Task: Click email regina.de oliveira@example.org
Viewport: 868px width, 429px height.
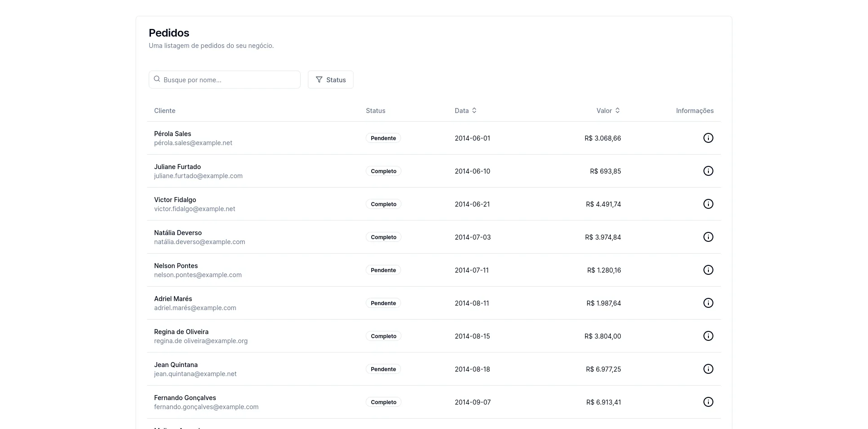Action: click(201, 341)
